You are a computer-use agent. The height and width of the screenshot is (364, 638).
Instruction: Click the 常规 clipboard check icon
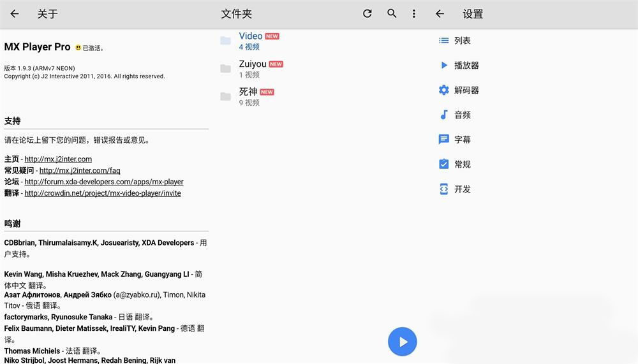443,164
